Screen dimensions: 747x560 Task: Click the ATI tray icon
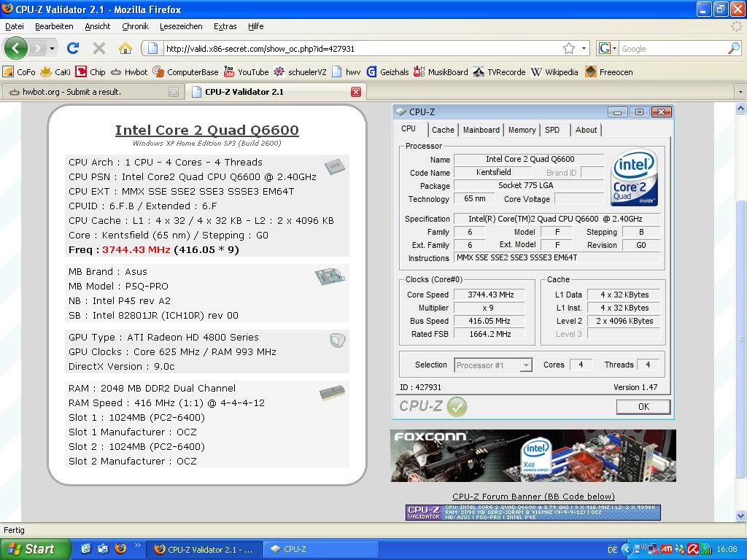click(x=667, y=549)
